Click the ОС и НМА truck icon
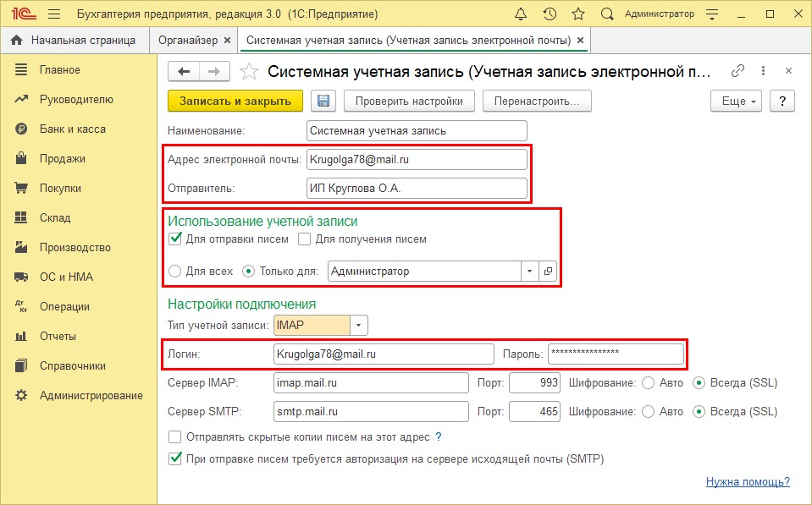This screenshot has height=505, width=812. click(21, 277)
